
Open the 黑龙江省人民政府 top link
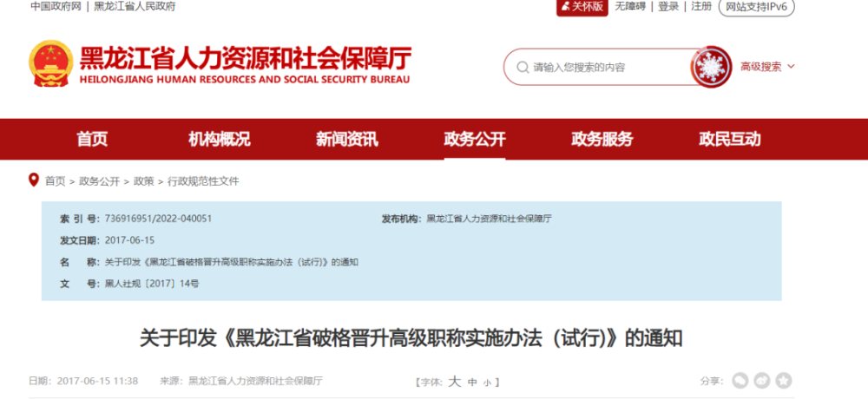click(135, 7)
